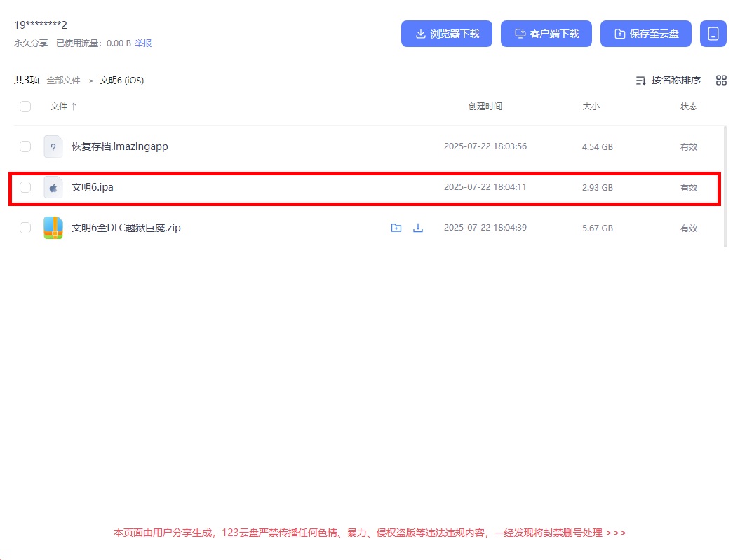This screenshot has height=560, width=740.
Task: Click save-to-cloud icon on 文明6全DLC越狱巨魔.zip row
Action: tap(396, 228)
